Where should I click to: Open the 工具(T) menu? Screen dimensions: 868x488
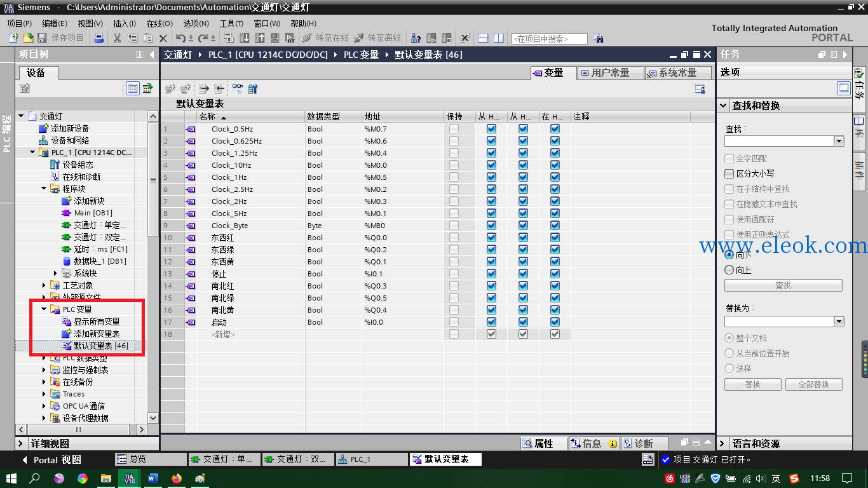click(231, 24)
